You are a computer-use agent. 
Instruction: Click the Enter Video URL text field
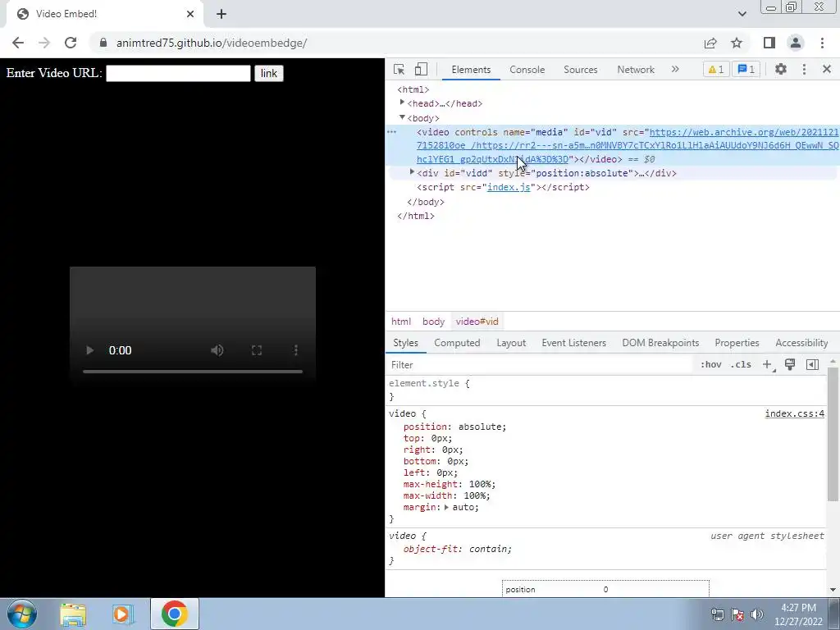click(x=178, y=73)
